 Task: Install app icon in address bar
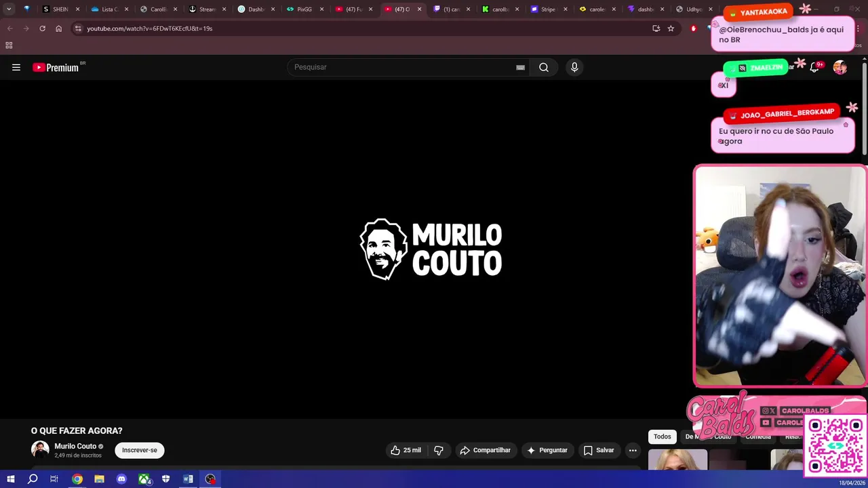click(x=656, y=28)
